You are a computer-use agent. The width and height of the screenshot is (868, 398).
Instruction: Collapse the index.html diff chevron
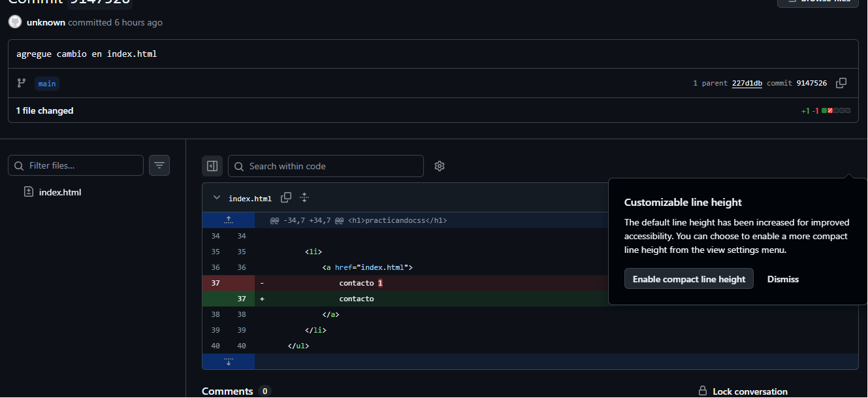(217, 198)
